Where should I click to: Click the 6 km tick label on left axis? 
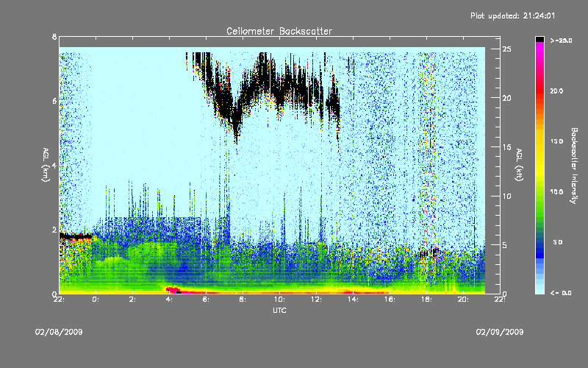[x=54, y=102]
